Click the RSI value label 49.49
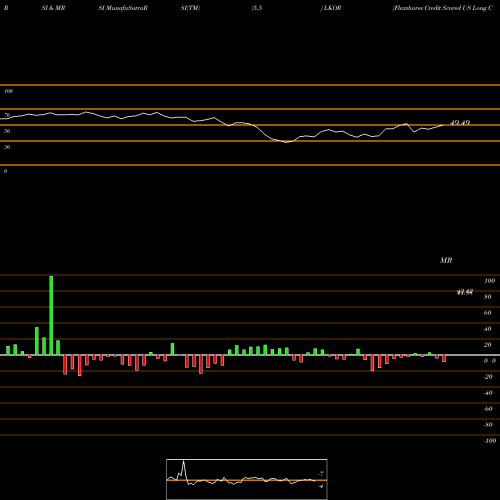 point(460,123)
